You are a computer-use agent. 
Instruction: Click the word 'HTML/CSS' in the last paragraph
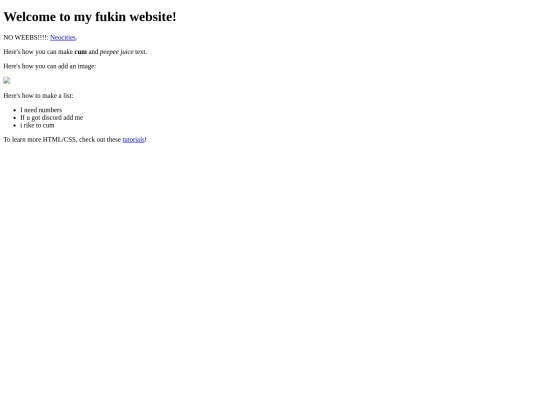(59, 139)
